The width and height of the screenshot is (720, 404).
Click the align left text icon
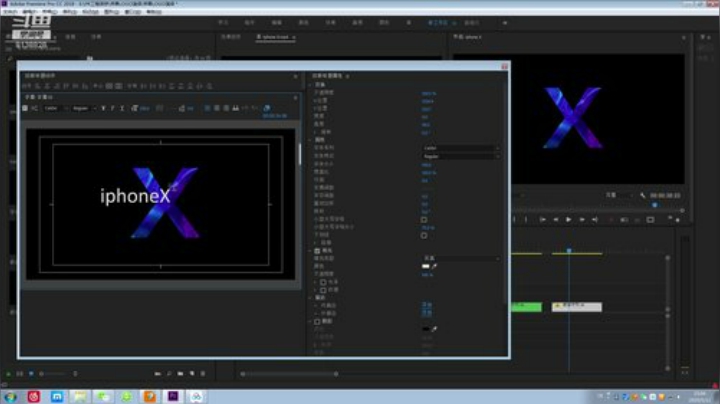point(208,108)
